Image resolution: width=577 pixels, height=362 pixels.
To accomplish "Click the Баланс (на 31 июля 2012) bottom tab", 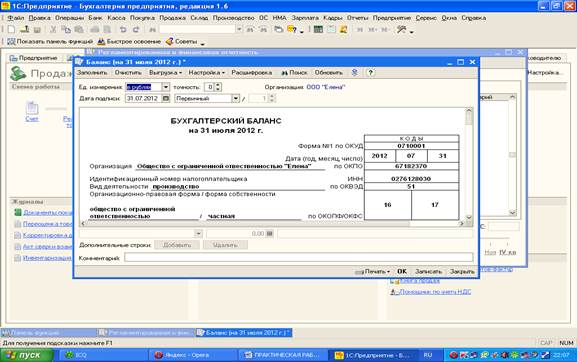I will (244, 333).
